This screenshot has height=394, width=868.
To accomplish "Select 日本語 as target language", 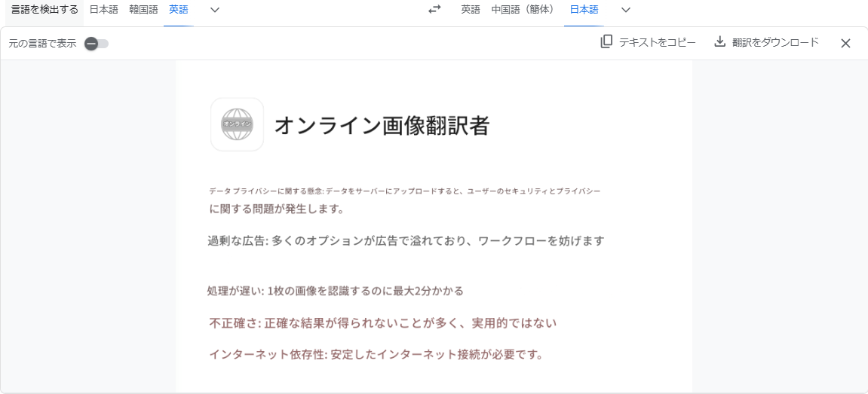I will (584, 9).
